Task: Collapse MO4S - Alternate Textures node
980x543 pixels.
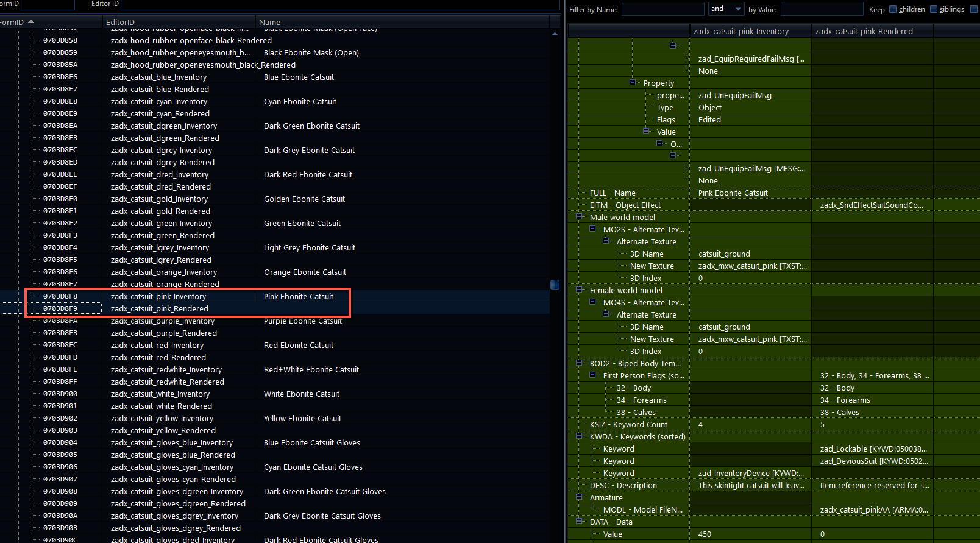Action: [x=592, y=302]
